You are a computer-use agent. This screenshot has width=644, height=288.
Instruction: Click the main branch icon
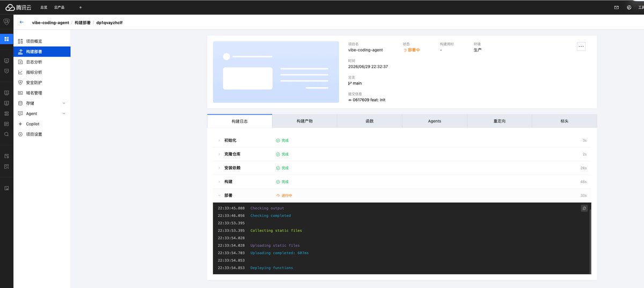tap(350, 83)
